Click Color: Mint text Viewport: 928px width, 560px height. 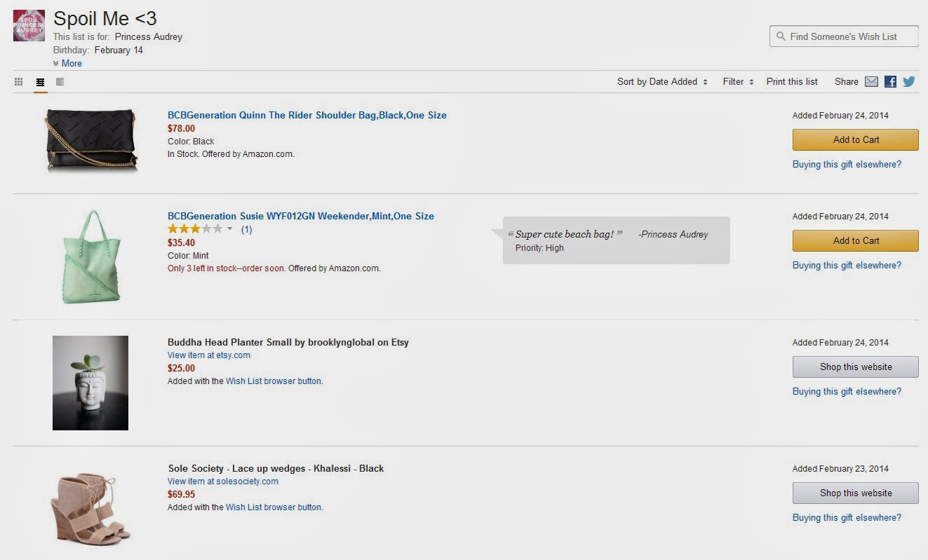pyautogui.click(x=188, y=256)
